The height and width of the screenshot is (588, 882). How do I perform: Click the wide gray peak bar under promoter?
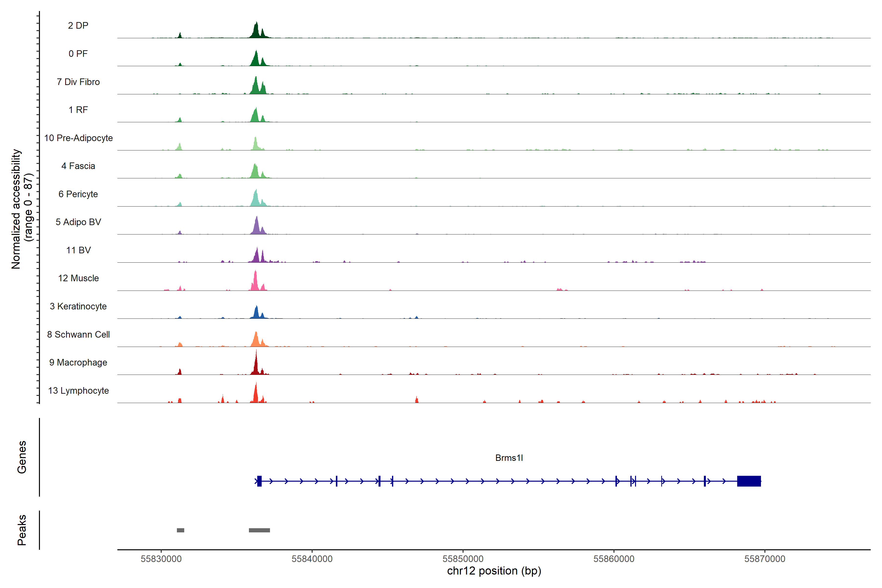pos(259,530)
